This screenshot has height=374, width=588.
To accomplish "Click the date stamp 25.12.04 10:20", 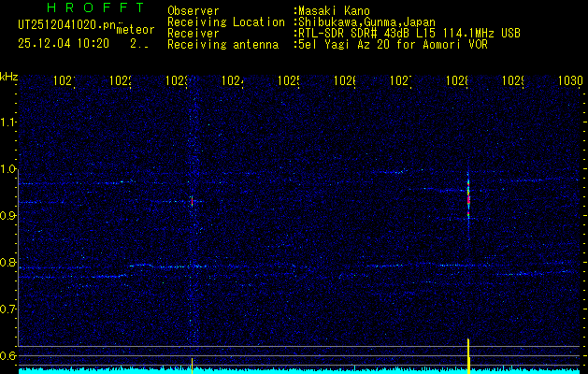I will click(64, 44).
